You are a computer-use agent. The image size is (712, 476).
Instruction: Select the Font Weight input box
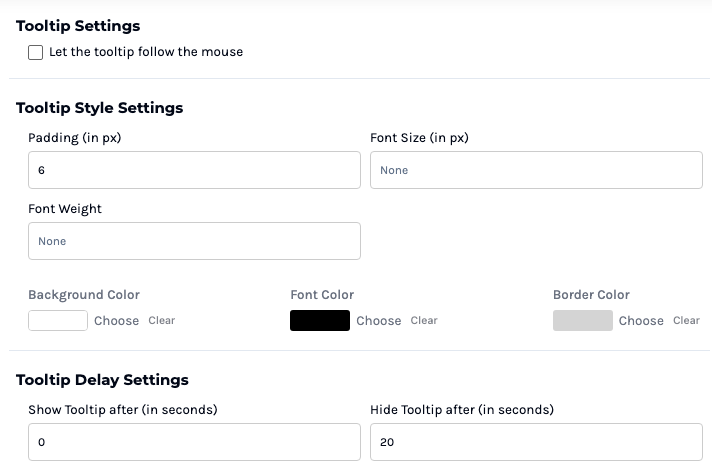194,241
